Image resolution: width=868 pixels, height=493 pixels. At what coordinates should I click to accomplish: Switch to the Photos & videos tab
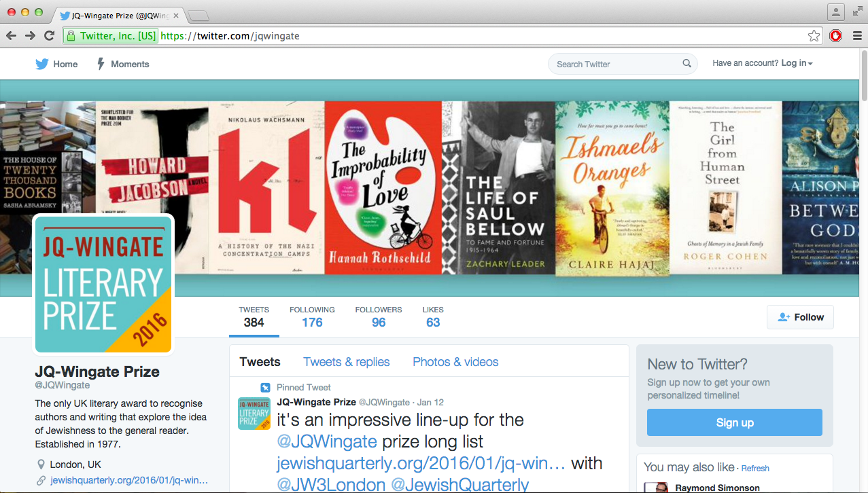click(455, 362)
